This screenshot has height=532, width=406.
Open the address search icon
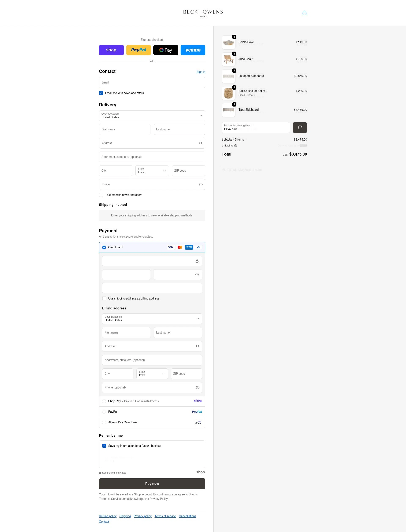point(201,143)
